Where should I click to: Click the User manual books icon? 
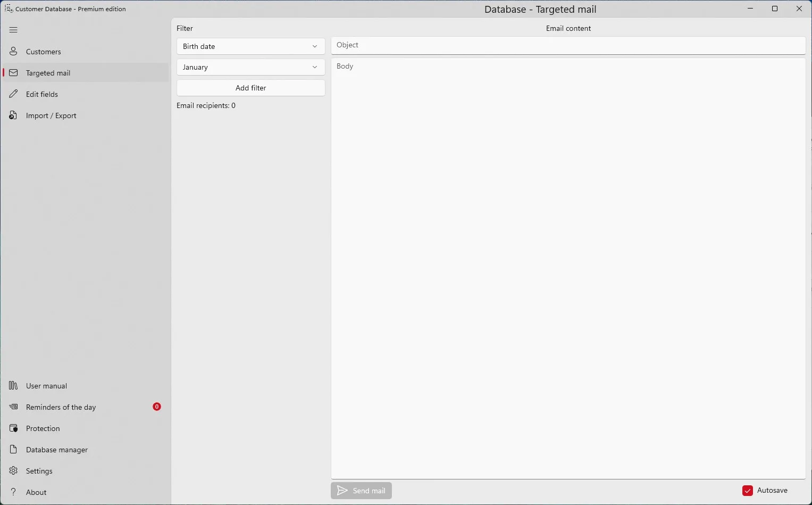(x=13, y=386)
